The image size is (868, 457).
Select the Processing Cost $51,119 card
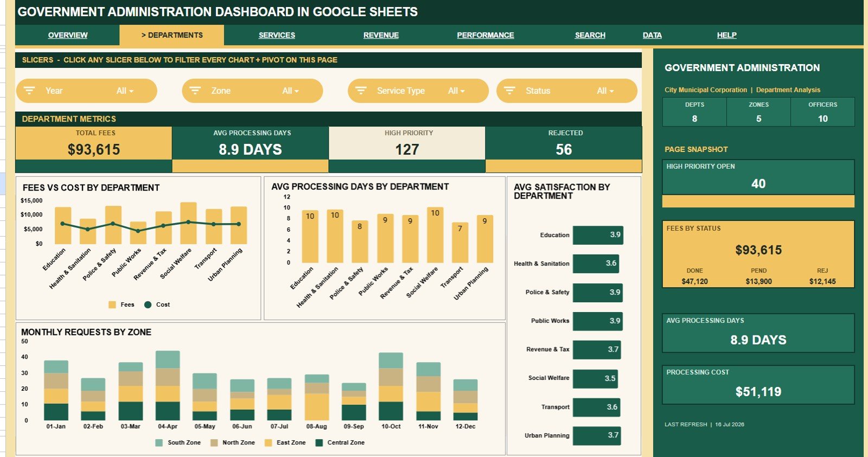[x=758, y=385]
